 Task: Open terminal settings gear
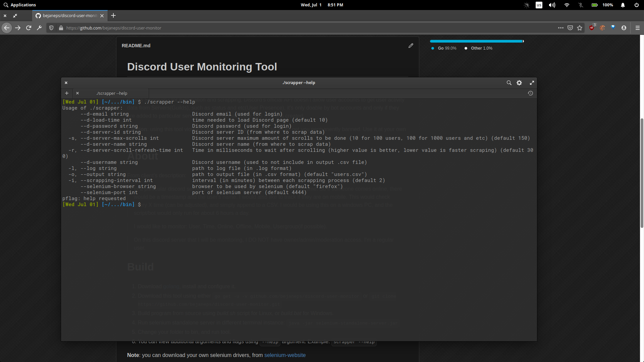pos(519,83)
